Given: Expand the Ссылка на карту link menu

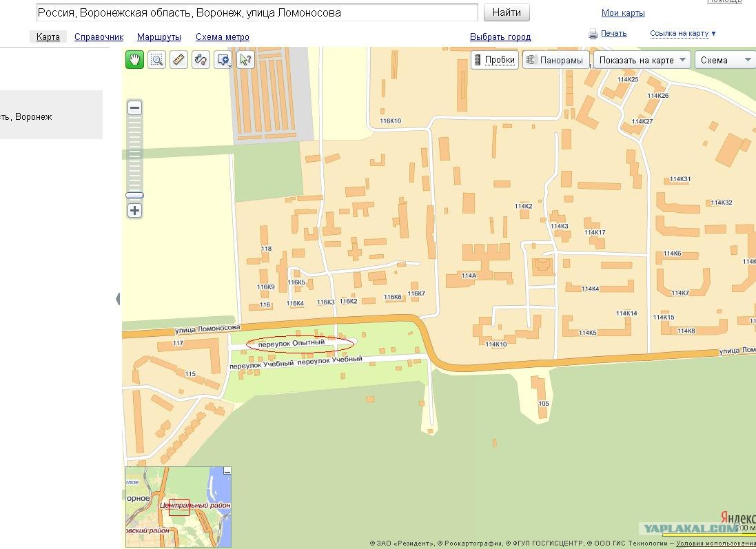Looking at the screenshot, I should pos(683,33).
